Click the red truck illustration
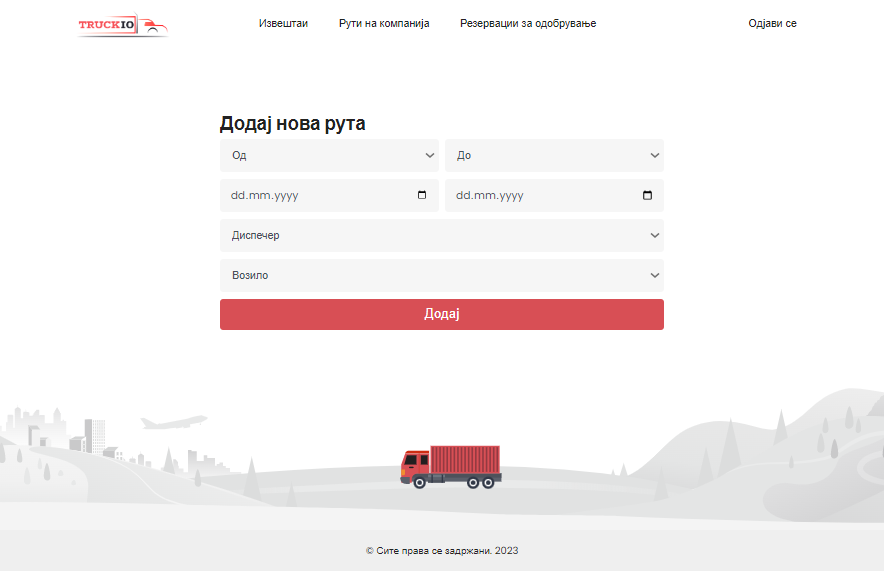 (x=451, y=467)
